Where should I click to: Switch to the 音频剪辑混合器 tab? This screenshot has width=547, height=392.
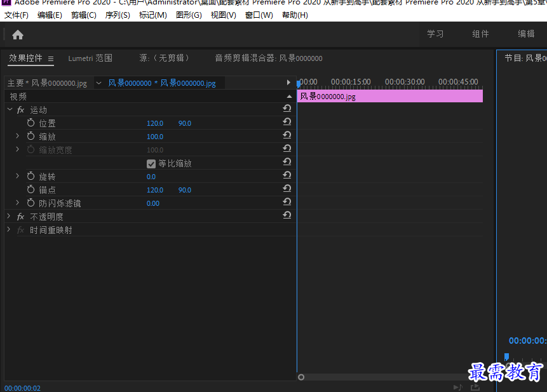point(269,58)
